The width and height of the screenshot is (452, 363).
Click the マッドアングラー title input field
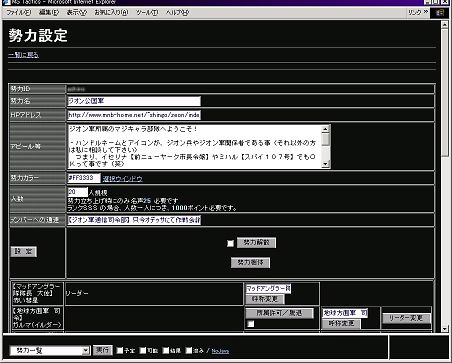268,289
